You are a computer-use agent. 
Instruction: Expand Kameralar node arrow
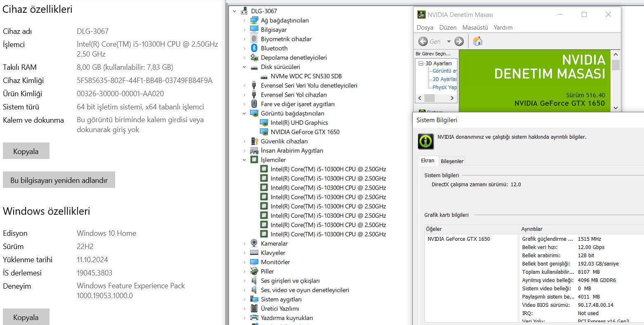pos(244,244)
